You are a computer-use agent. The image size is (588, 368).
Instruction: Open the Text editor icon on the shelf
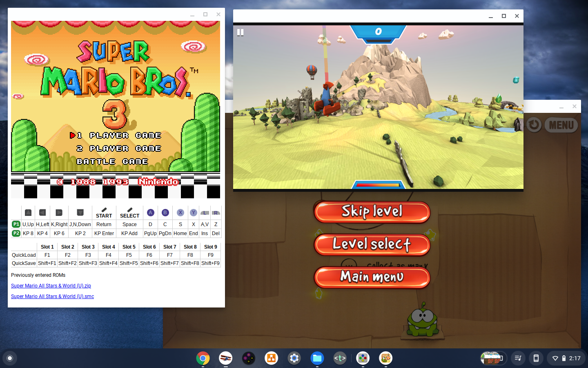coord(340,358)
